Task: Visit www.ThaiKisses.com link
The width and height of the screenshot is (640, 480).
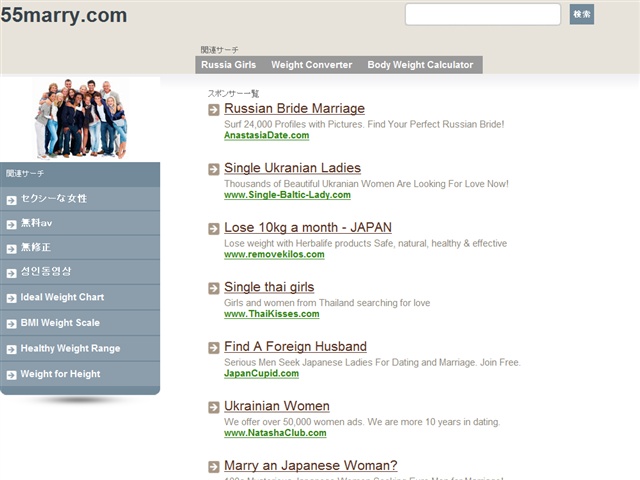Action: point(272,314)
